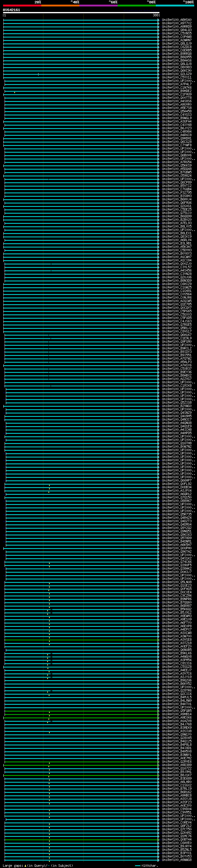Select hit label UniRef100_C6AVE0
The width and height of the screenshot is (197, 868).
tap(177, 843)
